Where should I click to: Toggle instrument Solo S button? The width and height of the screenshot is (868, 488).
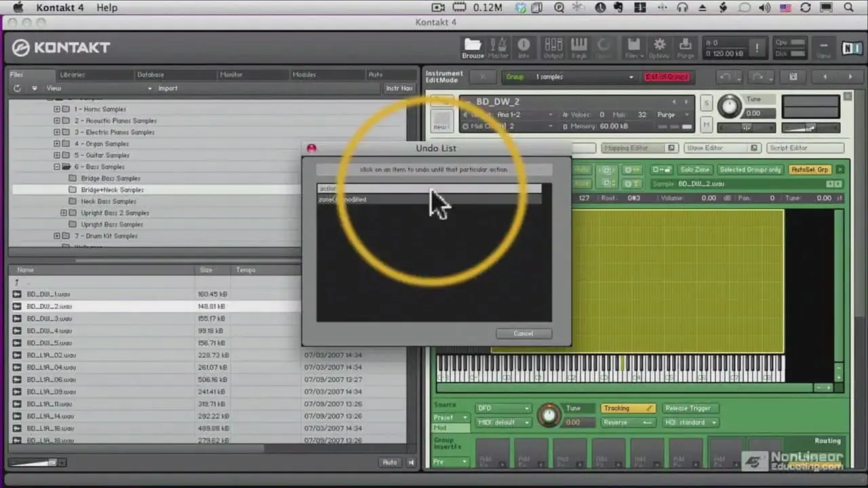(707, 103)
